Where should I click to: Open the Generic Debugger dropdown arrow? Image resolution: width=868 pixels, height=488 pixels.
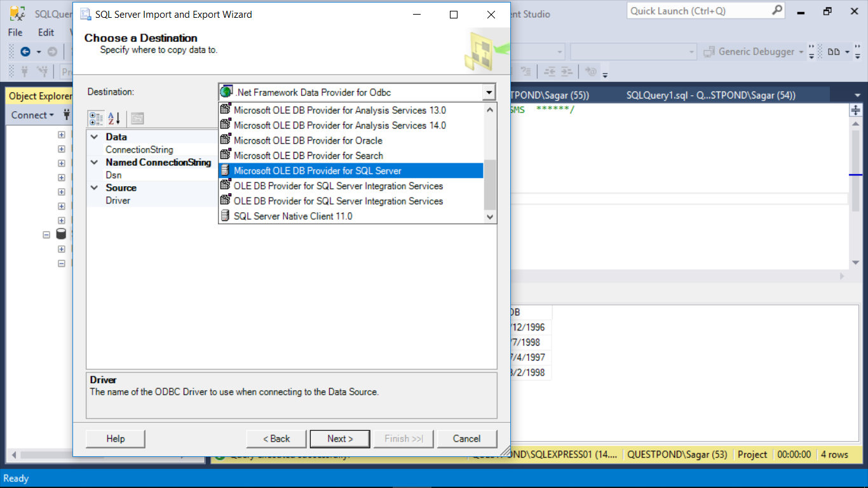click(801, 52)
